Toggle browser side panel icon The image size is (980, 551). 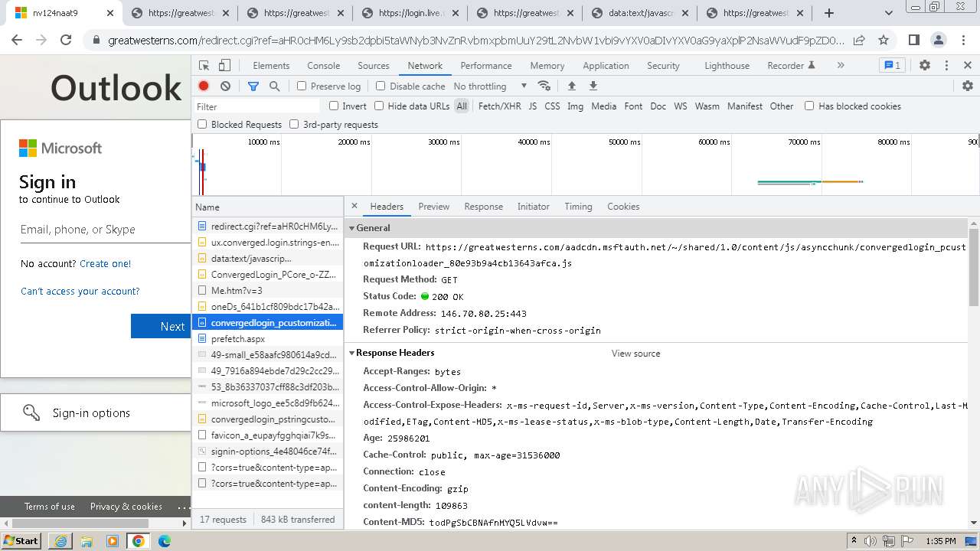tap(913, 40)
